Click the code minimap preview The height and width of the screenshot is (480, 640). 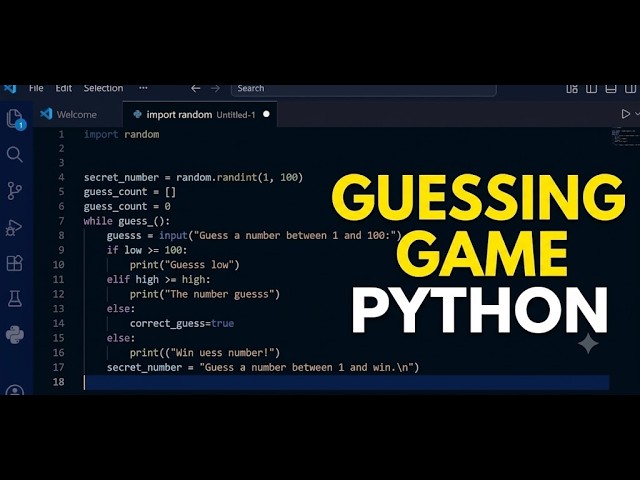625,137
